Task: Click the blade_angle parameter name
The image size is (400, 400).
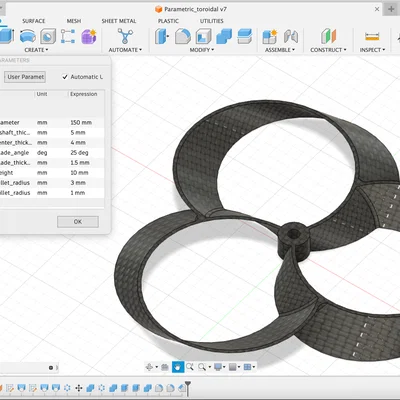Action: pos(14,152)
